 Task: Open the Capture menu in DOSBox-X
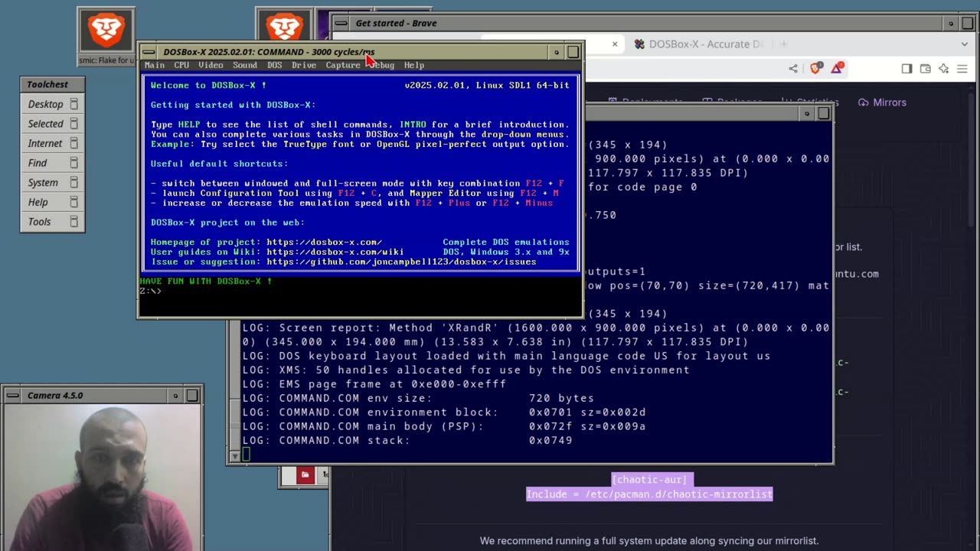tap(343, 65)
